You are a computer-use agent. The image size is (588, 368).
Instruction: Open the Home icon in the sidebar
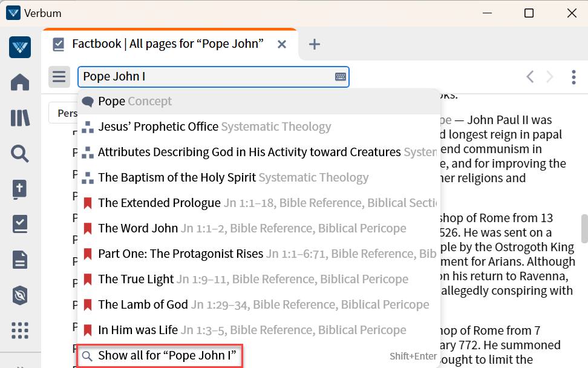pos(20,82)
